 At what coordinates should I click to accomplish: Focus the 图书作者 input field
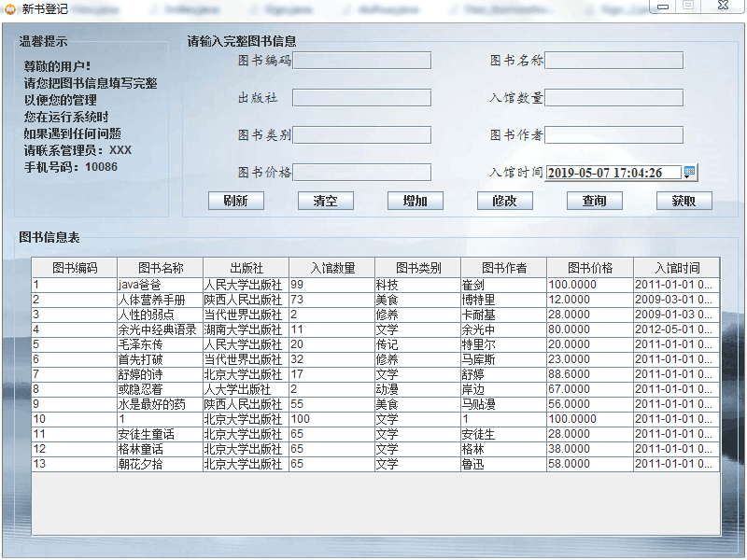click(613, 134)
